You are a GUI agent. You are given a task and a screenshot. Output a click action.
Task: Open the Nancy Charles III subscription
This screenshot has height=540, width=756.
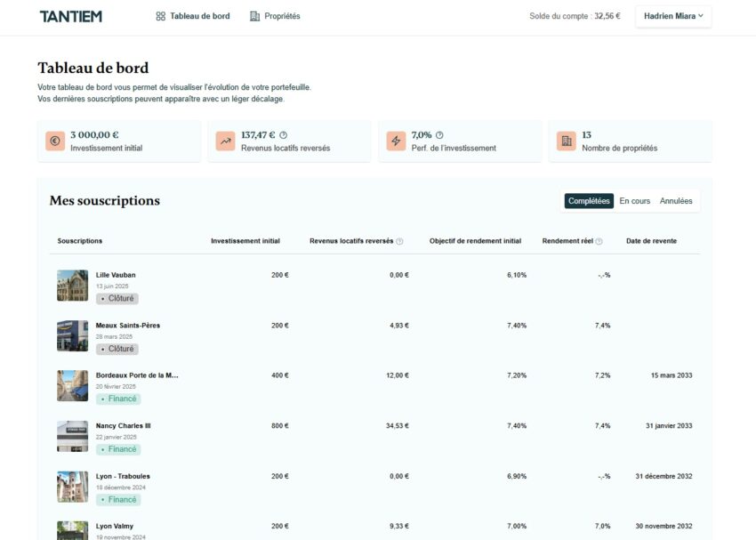pyautogui.click(x=123, y=426)
